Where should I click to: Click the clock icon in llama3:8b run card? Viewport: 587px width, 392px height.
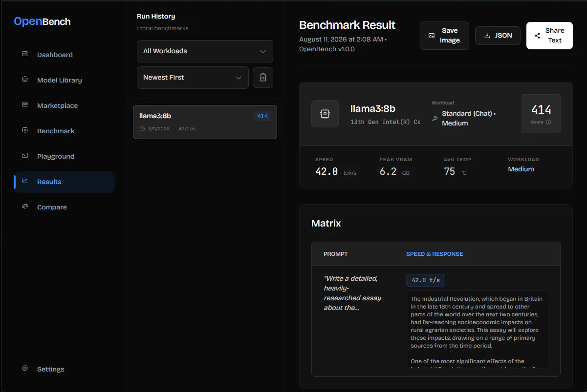(x=142, y=129)
